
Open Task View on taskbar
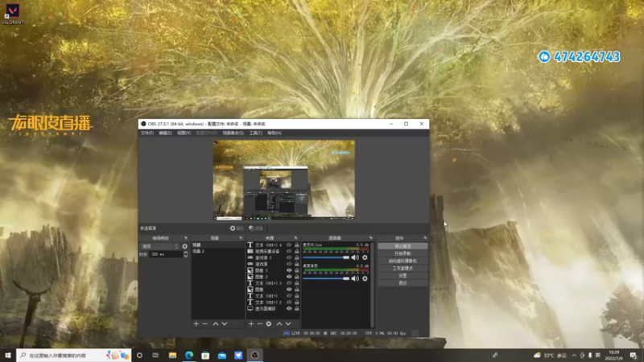tap(155, 355)
